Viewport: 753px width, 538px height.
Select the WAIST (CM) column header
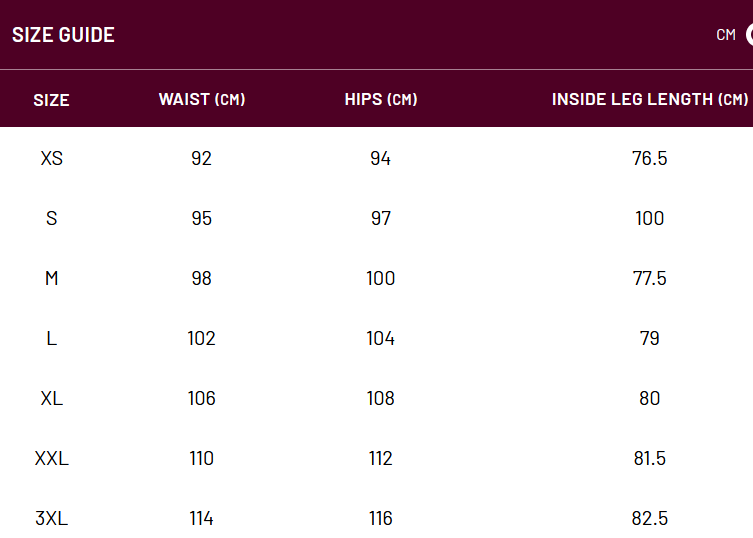tap(202, 99)
